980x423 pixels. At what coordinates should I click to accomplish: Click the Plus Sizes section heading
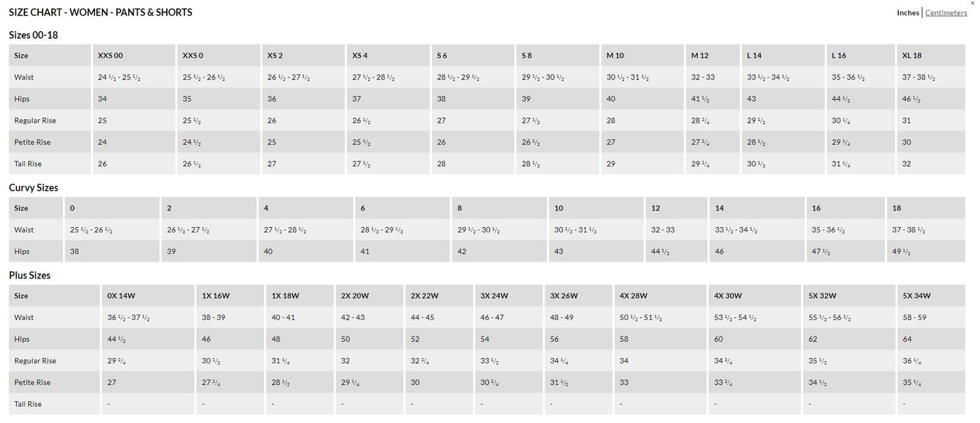[x=30, y=275]
